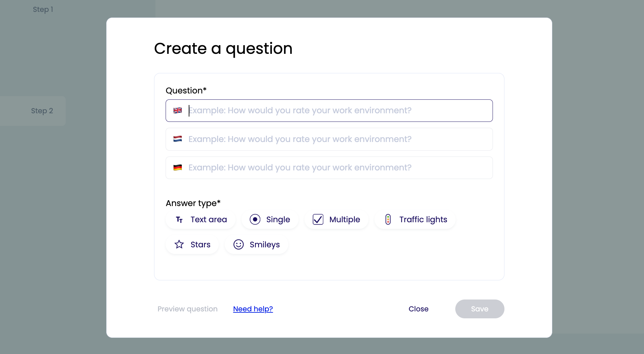Click the Traffic lights icon
The height and width of the screenshot is (354, 644).
pos(388,220)
